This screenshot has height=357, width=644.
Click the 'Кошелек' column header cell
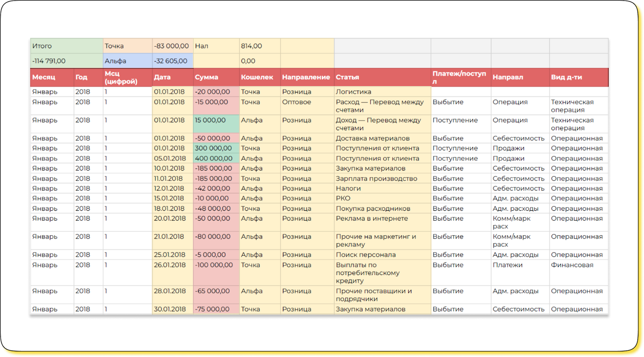click(257, 77)
